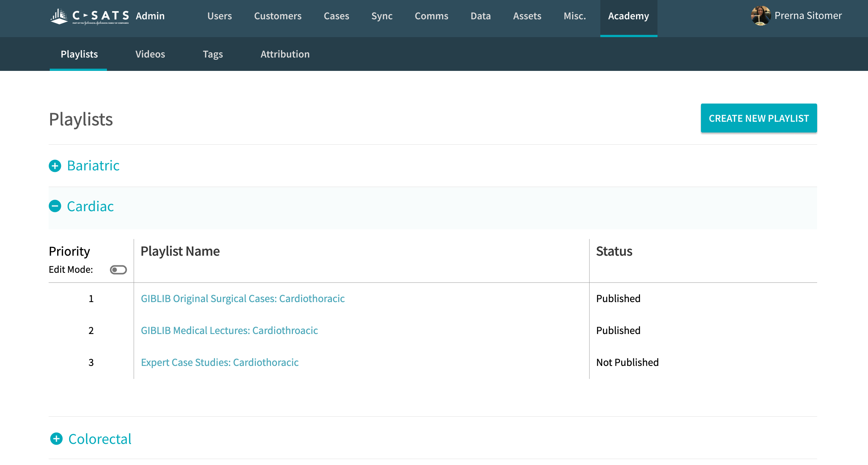868x465 pixels.
Task: Open the Tags sub-tab
Action: tap(213, 54)
